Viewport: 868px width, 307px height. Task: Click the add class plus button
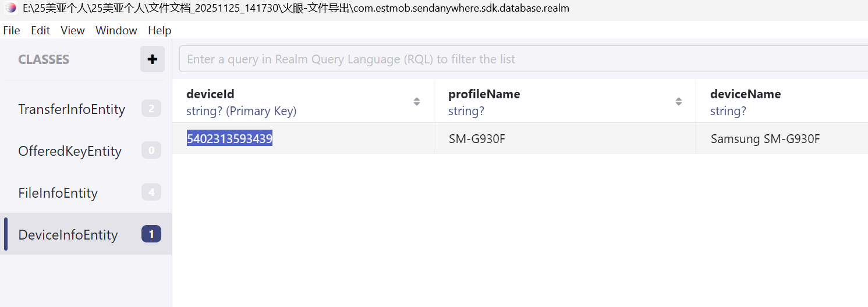click(153, 59)
